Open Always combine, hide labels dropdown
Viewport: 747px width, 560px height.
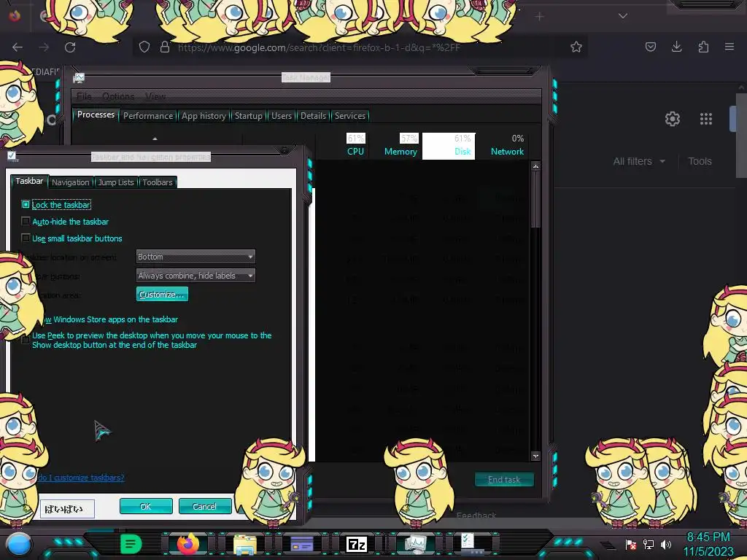[x=196, y=275]
